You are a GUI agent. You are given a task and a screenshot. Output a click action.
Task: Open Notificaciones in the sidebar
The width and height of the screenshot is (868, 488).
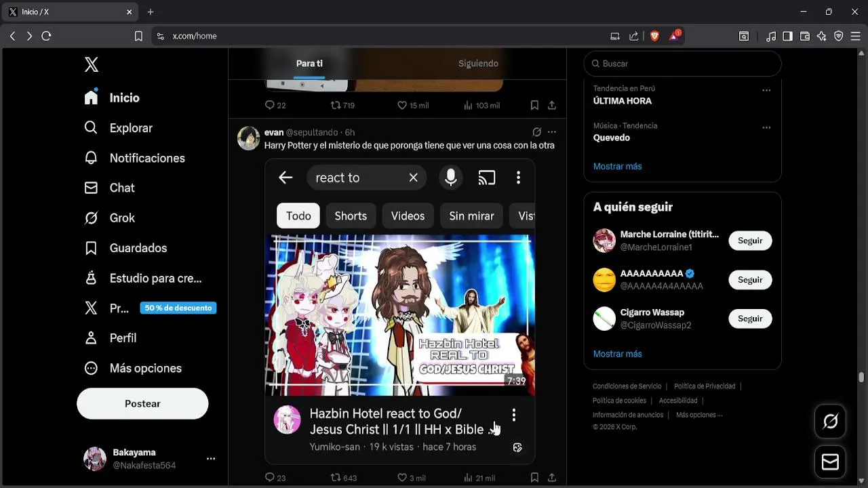pyautogui.click(x=134, y=158)
